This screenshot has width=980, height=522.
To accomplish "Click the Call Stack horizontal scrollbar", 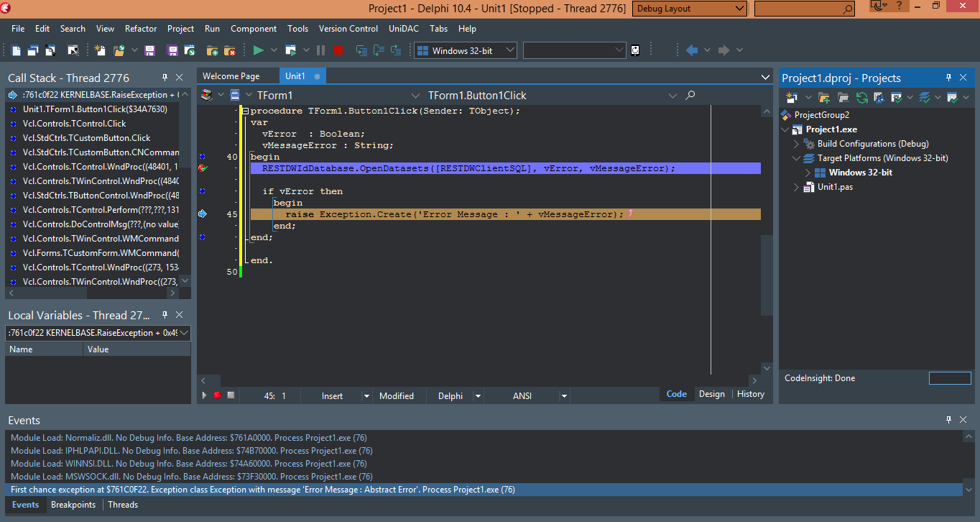I will pyautogui.click(x=92, y=293).
